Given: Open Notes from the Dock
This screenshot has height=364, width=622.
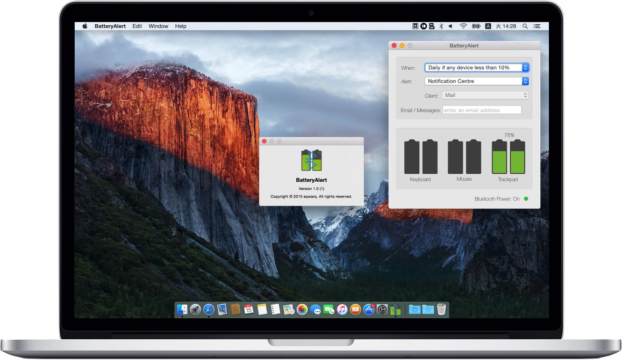Looking at the screenshot, I should [262, 309].
